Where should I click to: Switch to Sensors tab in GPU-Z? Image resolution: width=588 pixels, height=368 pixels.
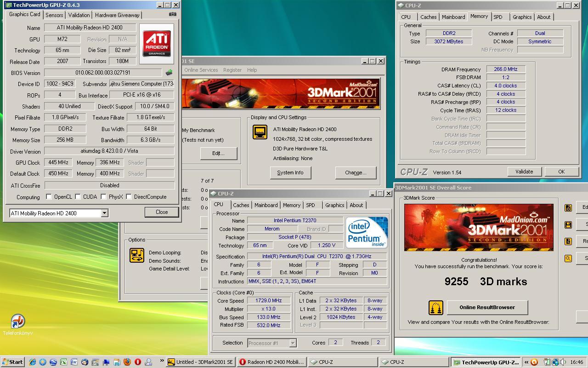point(54,15)
